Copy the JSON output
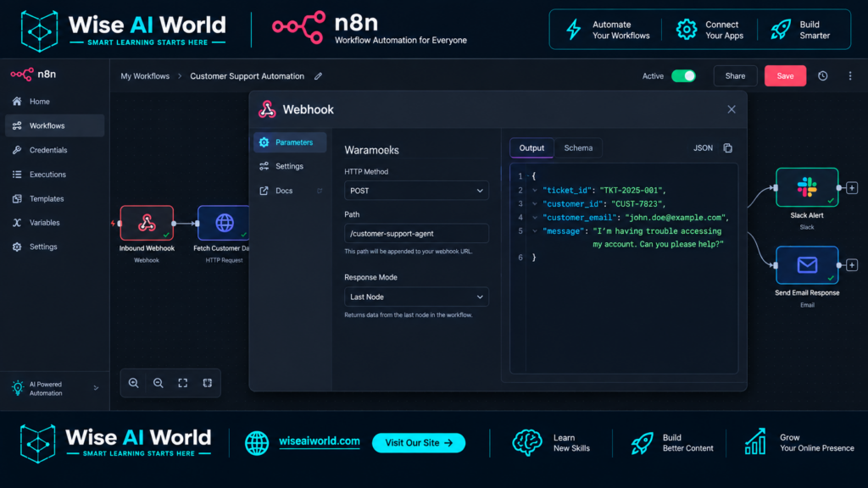The height and width of the screenshot is (488, 868). pyautogui.click(x=728, y=148)
